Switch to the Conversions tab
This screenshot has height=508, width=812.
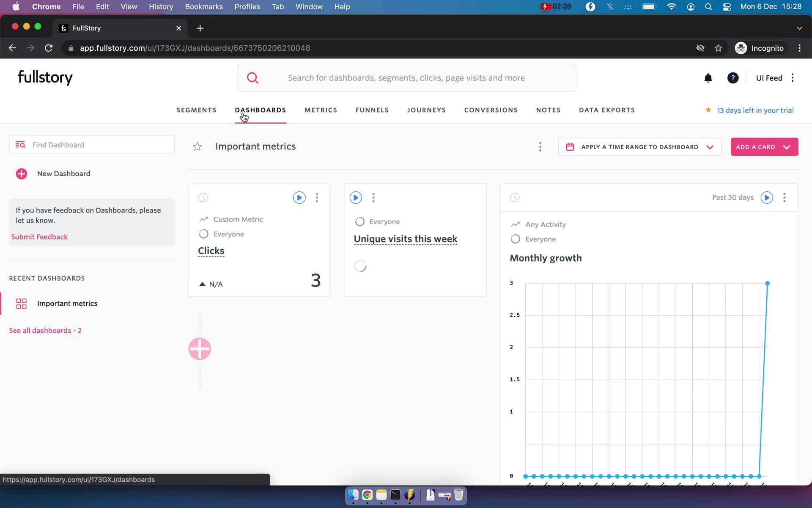pyautogui.click(x=491, y=110)
